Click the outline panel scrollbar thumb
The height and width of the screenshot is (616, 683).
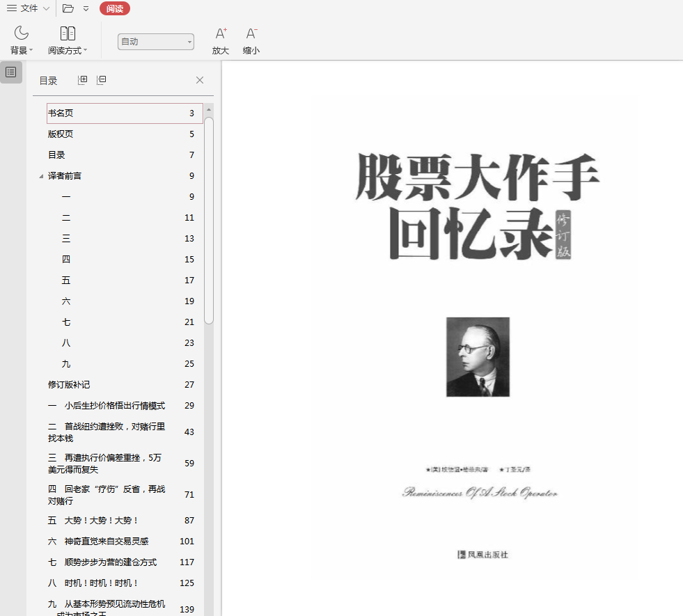coord(209,221)
